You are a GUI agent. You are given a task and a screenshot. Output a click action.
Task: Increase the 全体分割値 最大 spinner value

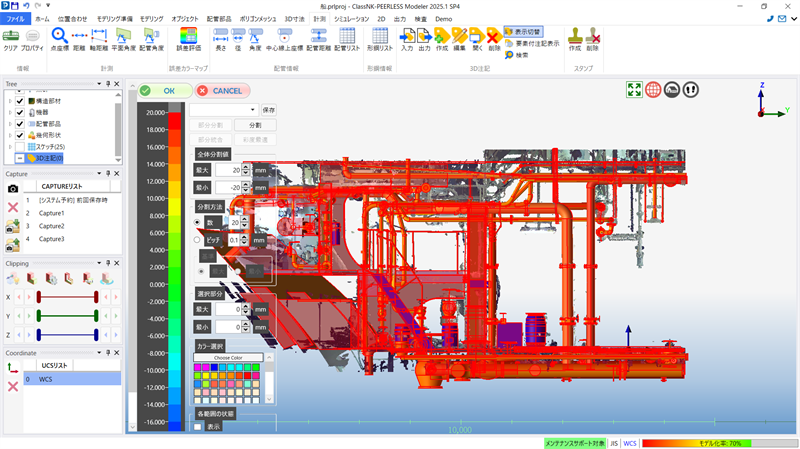(247, 166)
